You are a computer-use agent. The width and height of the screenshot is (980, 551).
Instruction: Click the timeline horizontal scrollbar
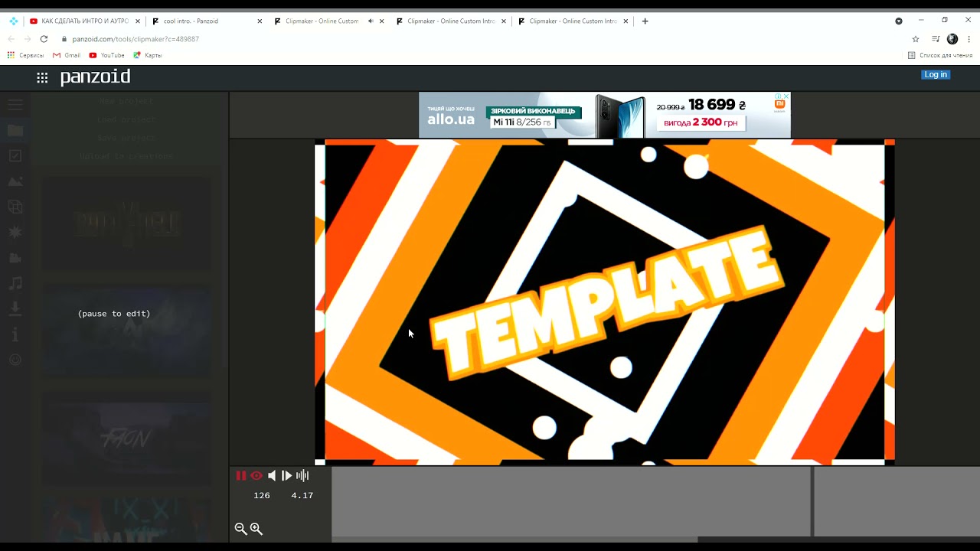(514, 540)
